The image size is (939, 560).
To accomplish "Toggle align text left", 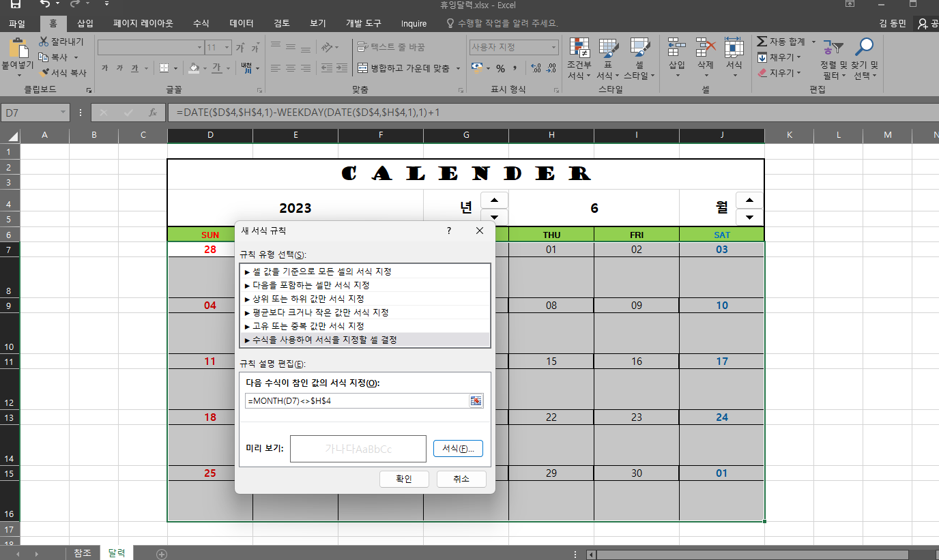I will click(x=276, y=68).
